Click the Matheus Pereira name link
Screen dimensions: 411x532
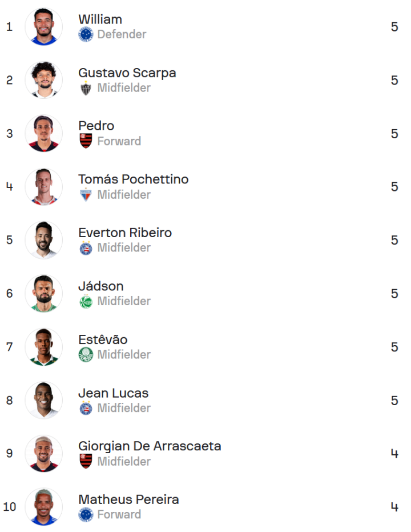click(128, 499)
